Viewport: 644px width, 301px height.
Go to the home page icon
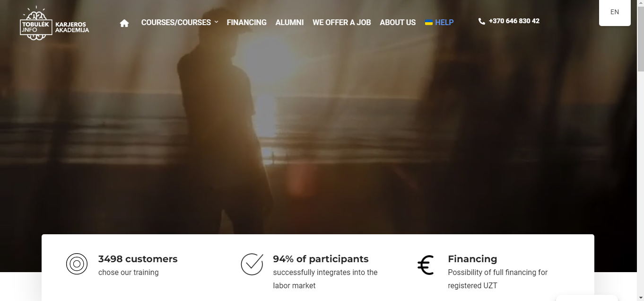click(124, 23)
